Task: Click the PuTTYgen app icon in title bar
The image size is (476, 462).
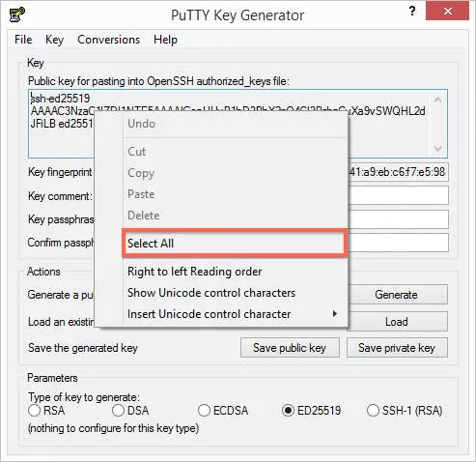Action: tap(17, 14)
